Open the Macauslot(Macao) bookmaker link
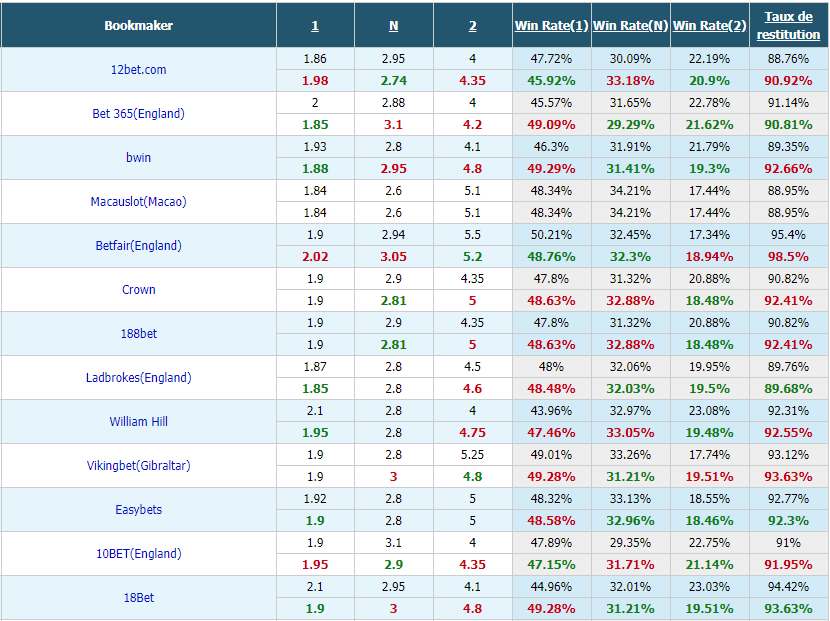Viewport: 830px width, 621px height. pos(138,201)
